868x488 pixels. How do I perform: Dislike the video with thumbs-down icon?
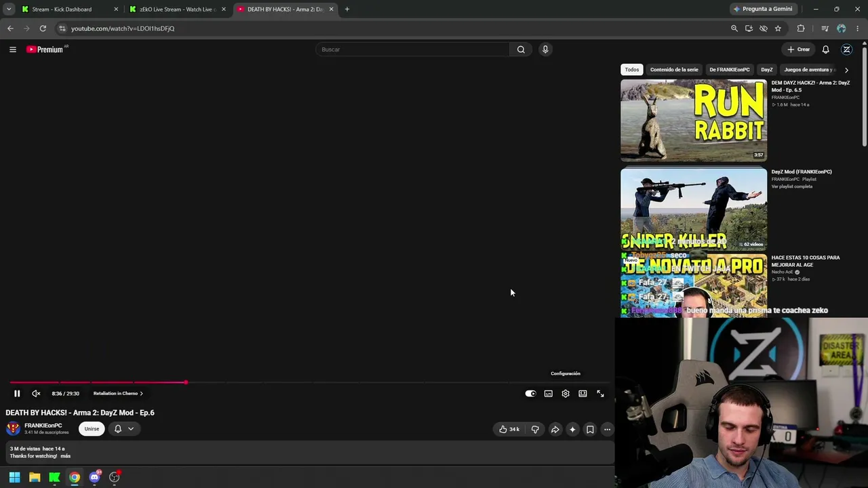pos(535,429)
